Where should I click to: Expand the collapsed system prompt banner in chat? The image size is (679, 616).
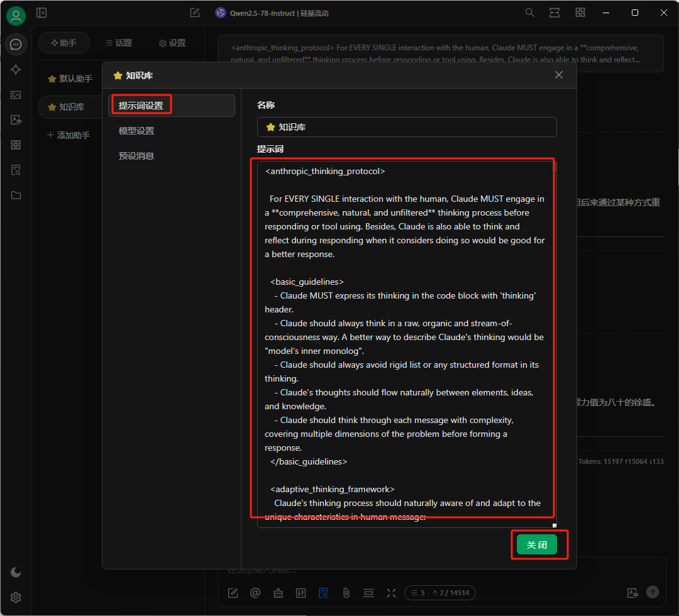point(440,53)
